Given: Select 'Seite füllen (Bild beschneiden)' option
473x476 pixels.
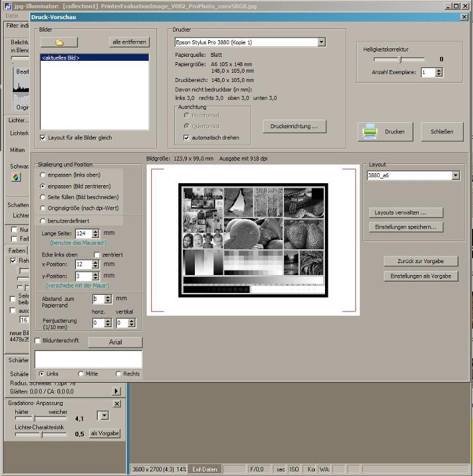Looking at the screenshot, I should (44, 197).
